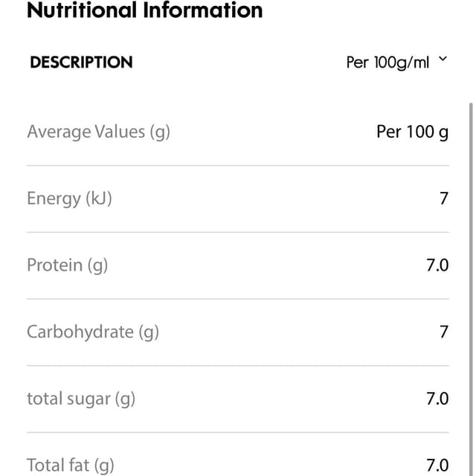The height and width of the screenshot is (476, 476).
Task: Select the Total fat (g) row label
Action: tap(71, 466)
